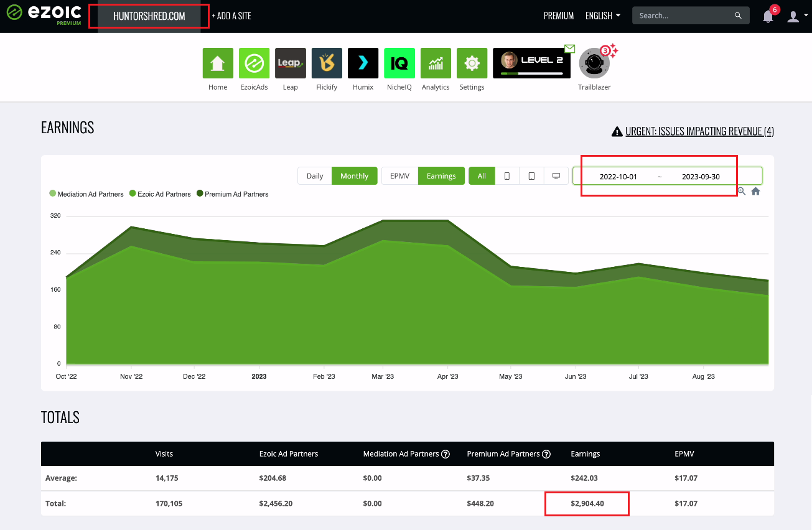Open the Settings gear icon

472,63
